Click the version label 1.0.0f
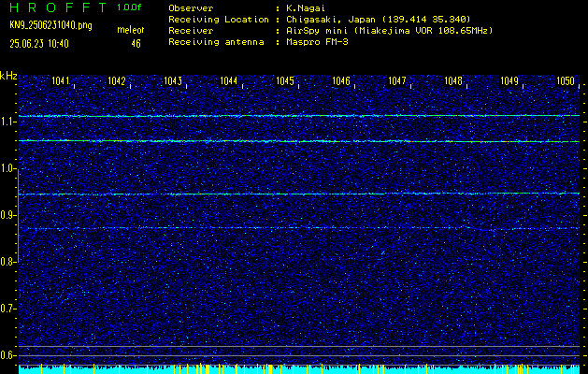 (x=129, y=7)
